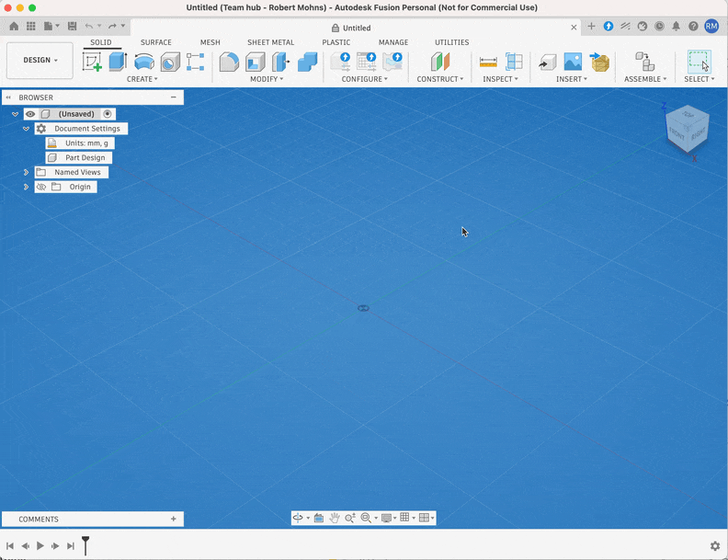Activate the Unsaved component radio button
The height and width of the screenshot is (560, 728).
point(108,114)
